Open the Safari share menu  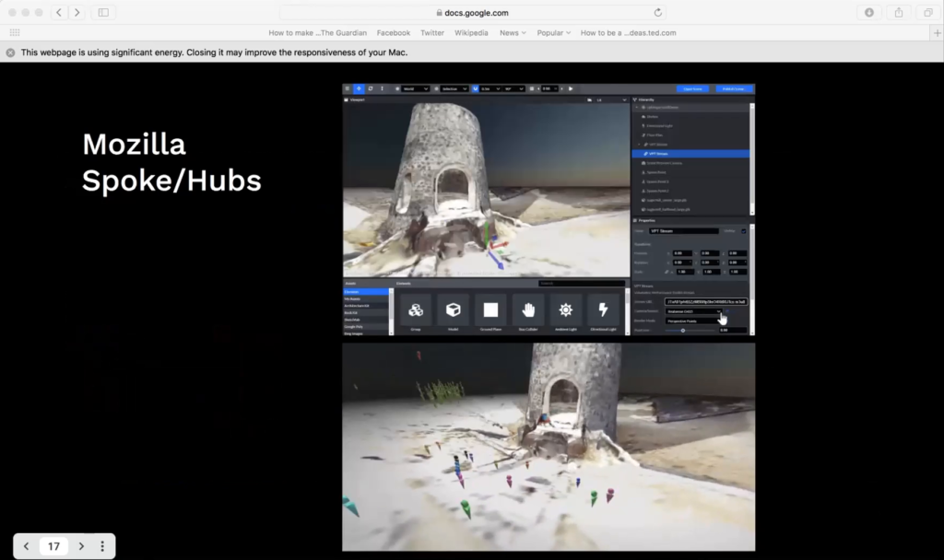898,12
